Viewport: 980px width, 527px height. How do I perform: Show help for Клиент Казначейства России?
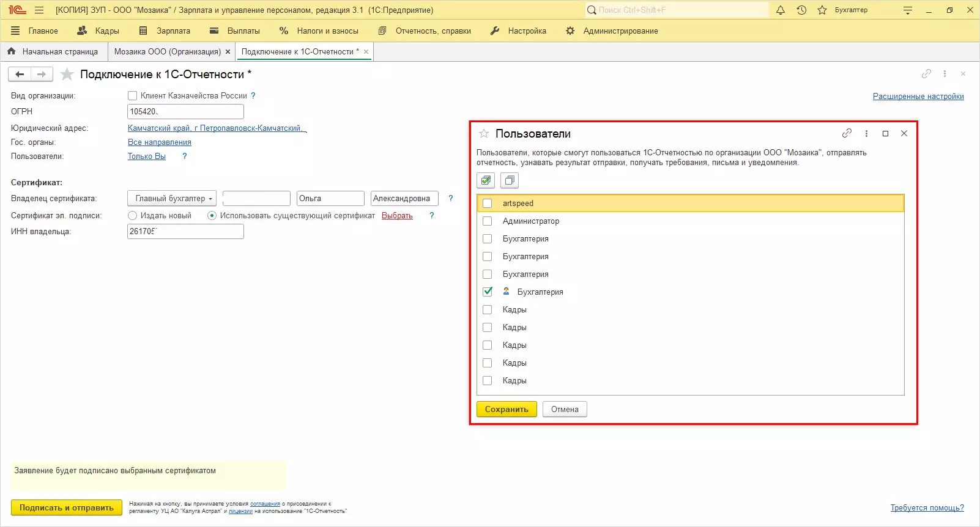(x=253, y=95)
